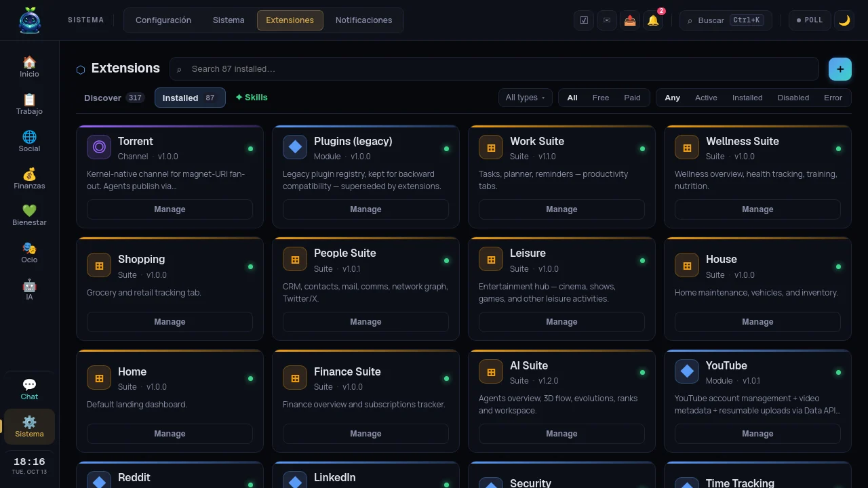Filter extensions by Installed status
Image resolution: width=868 pixels, height=488 pixels.
(747, 98)
